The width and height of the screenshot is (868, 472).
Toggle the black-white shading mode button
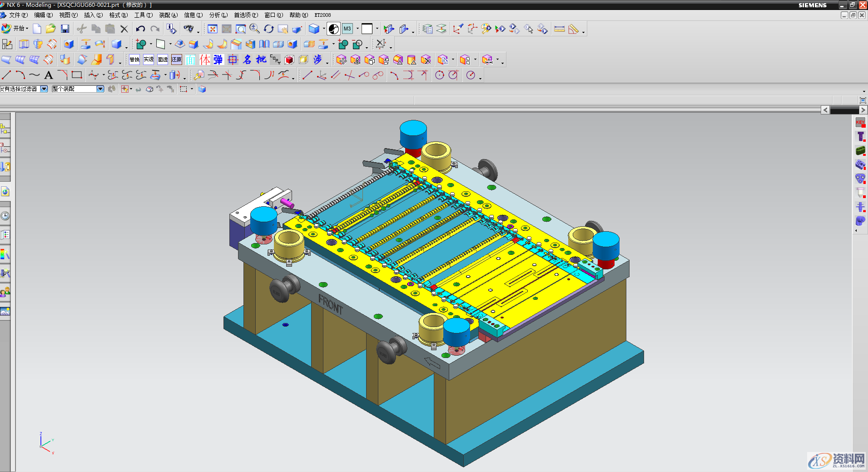[x=333, y=29]
